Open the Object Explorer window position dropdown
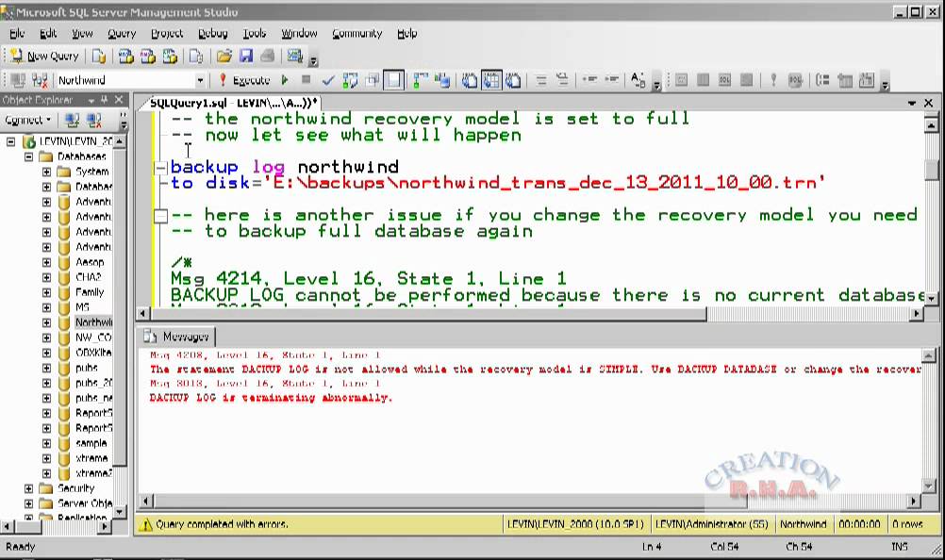This screenshot has height=560, width=945. [x=91, y=101]
